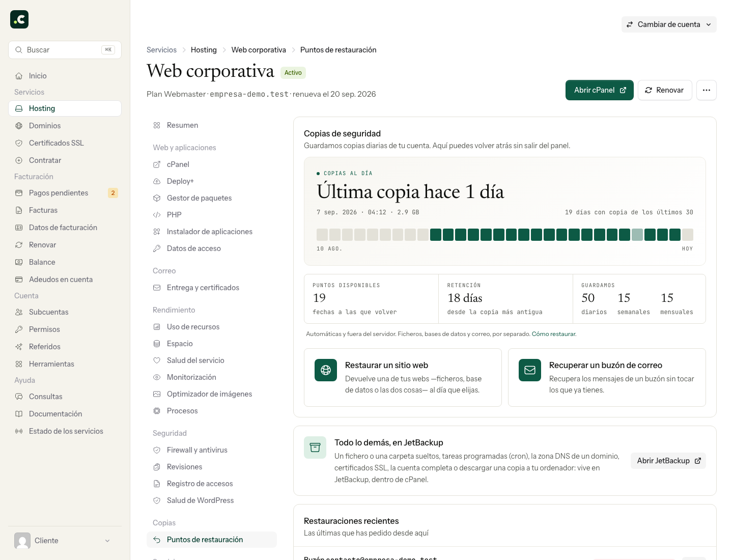The image size is (733, 560).
Task: Open Optimizador de imágenes
Action: [x=212, y=394]
